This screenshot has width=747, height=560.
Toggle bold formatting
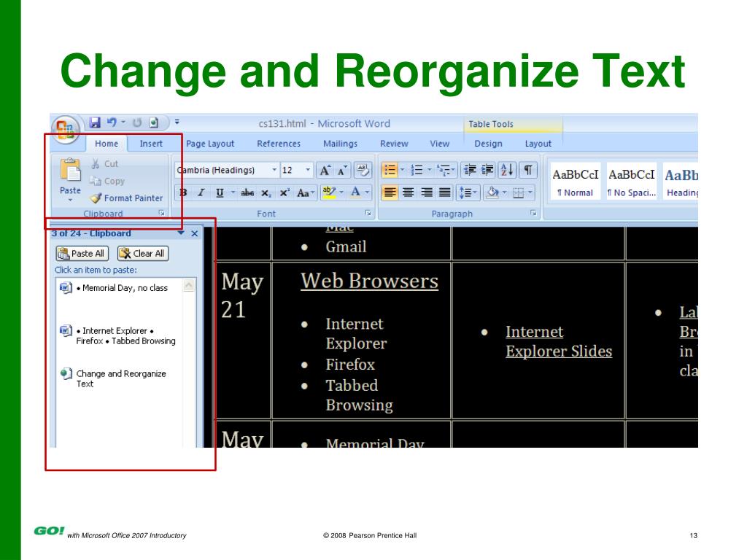pyautogui.click(x=183, y=192)
